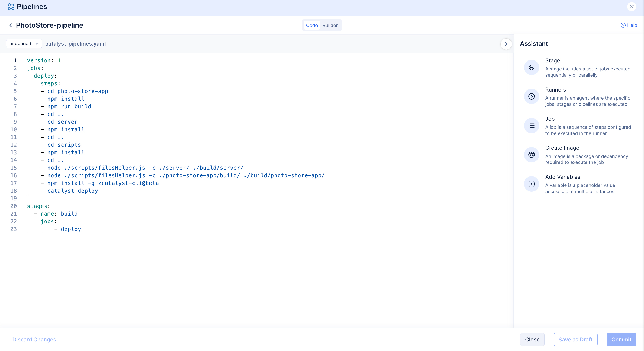Click Save as Draft button
The width and height of the screenshot is (644, 351).
(575, 339)
